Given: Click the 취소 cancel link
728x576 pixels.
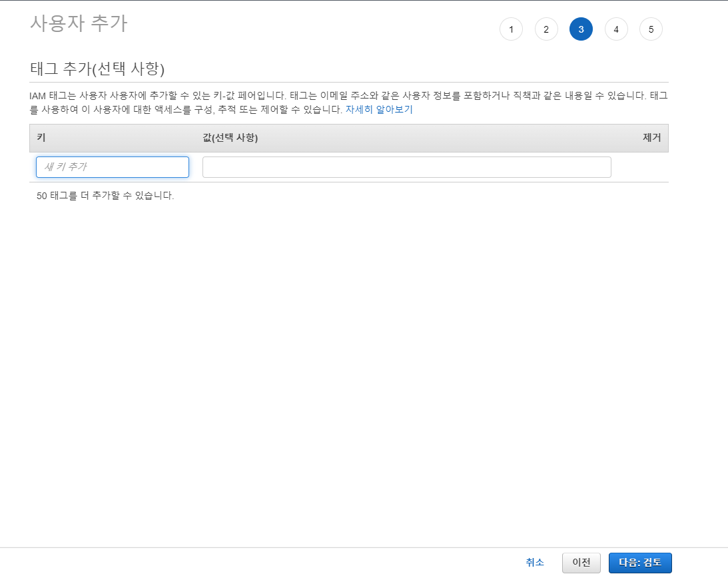Looking at the screenshot, I should point(535,563).
